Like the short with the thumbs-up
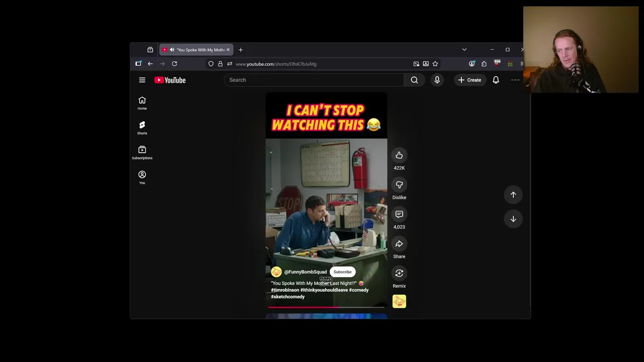This screenshot has height=362, width=644. pyautogui.click(x=399, y=155)
